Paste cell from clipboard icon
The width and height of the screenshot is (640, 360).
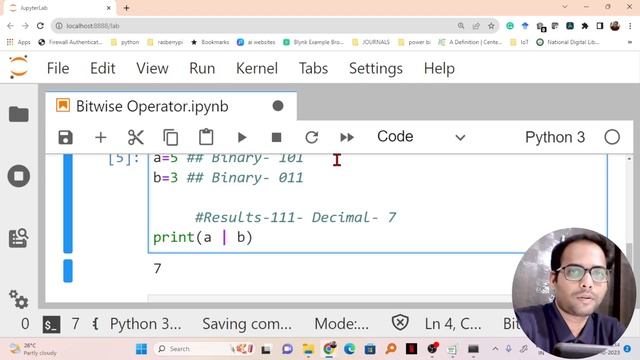(x=206, y=137)
